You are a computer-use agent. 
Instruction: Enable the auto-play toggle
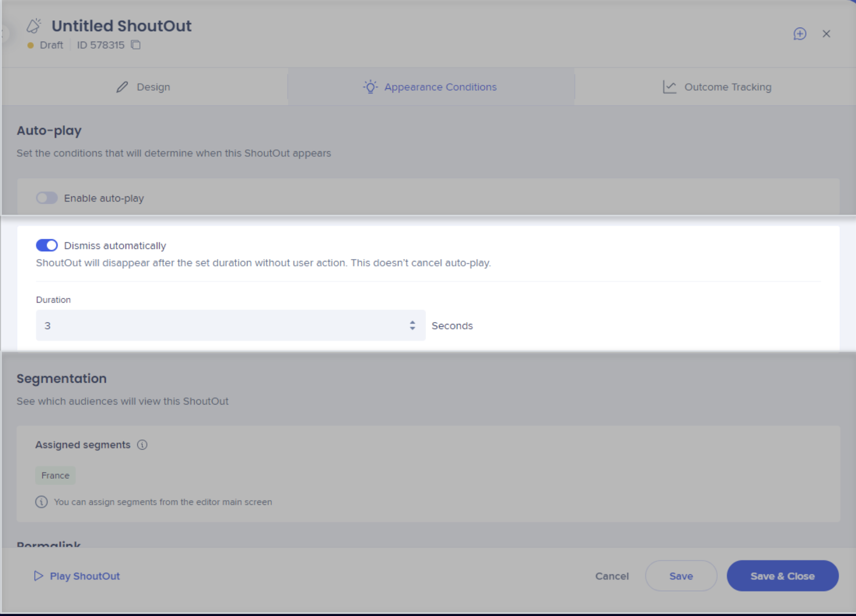click(x=47, y=198)
